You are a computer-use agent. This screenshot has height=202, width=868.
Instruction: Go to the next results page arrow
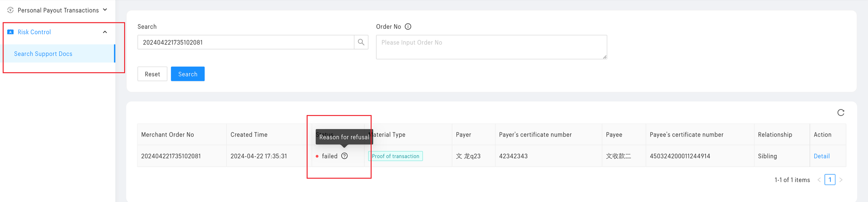[x=841, y=180]
